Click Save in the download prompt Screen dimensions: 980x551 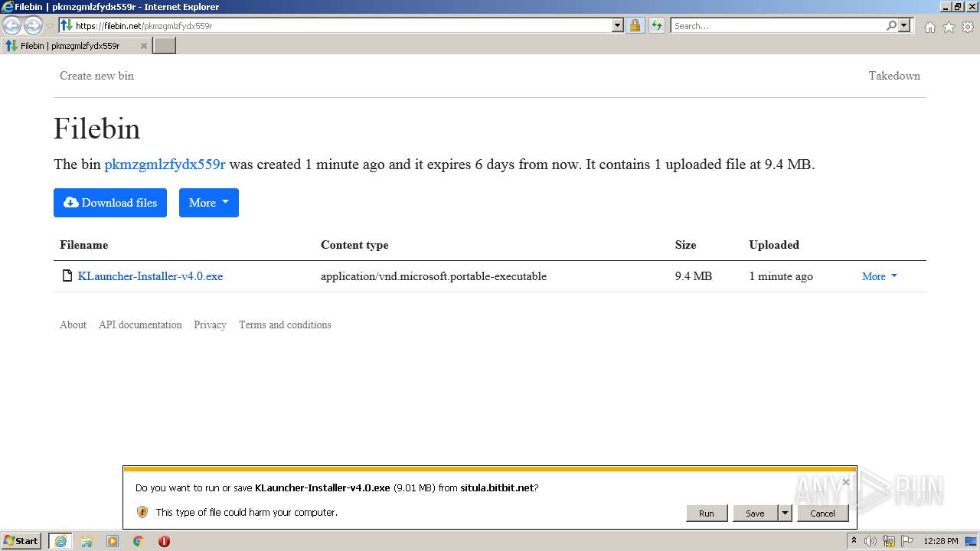pyautogui.click(x=755, y=514)
